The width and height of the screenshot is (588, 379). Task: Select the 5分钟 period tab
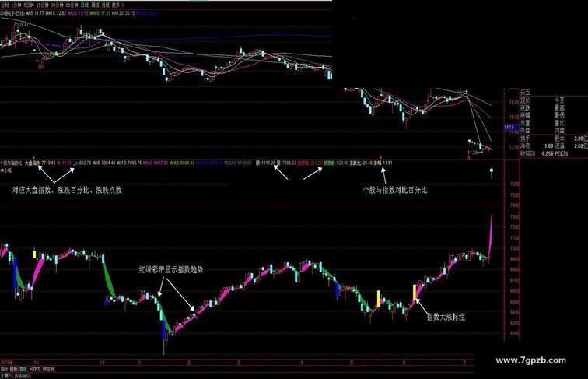[29, 5]
